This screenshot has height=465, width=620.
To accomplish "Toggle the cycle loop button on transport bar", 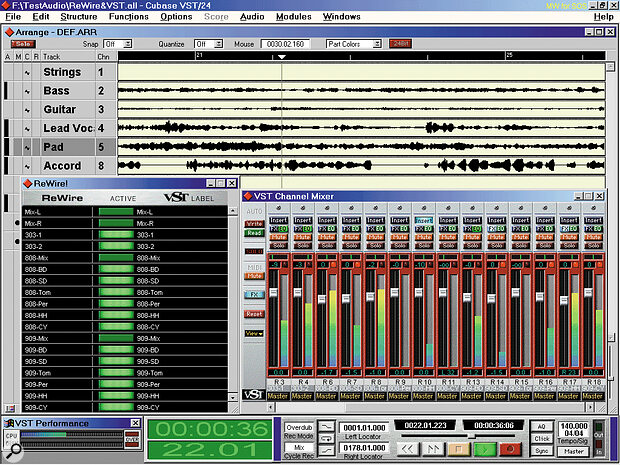I will click(x=327, y=439).
